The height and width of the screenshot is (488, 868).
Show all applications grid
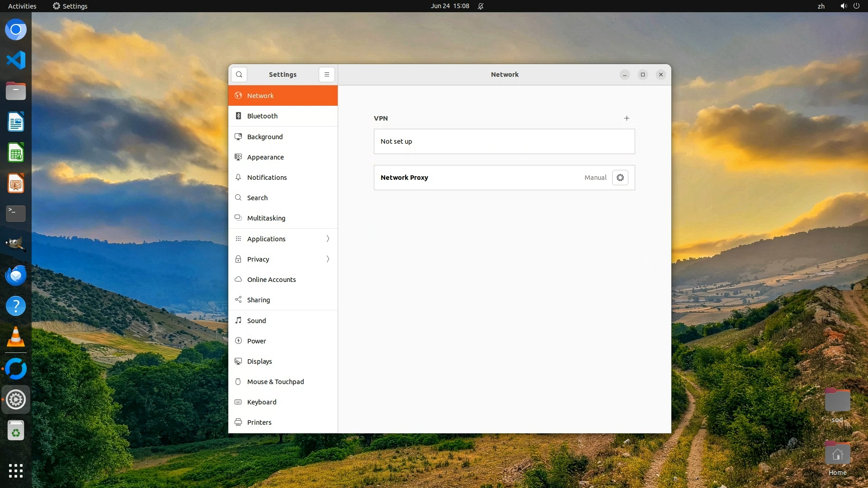pyautogui.click(x=16, y=470)
